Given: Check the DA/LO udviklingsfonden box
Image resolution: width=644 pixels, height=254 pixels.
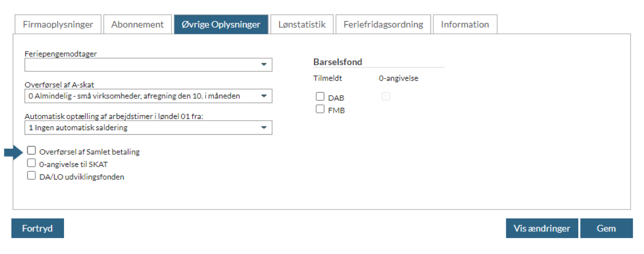Looking at the screenshot, I should (x=32, y=176).
